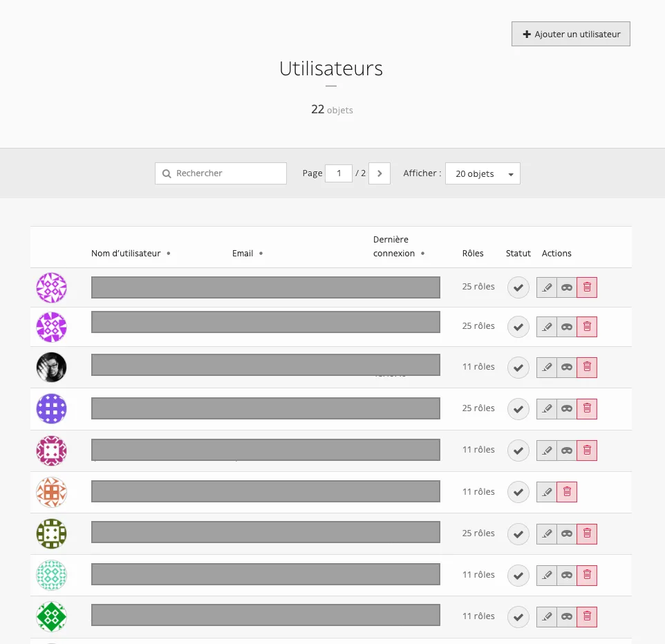Go to next page with the chevron arrow
Screen dimensions: 665x644
(x=380, y=173)
